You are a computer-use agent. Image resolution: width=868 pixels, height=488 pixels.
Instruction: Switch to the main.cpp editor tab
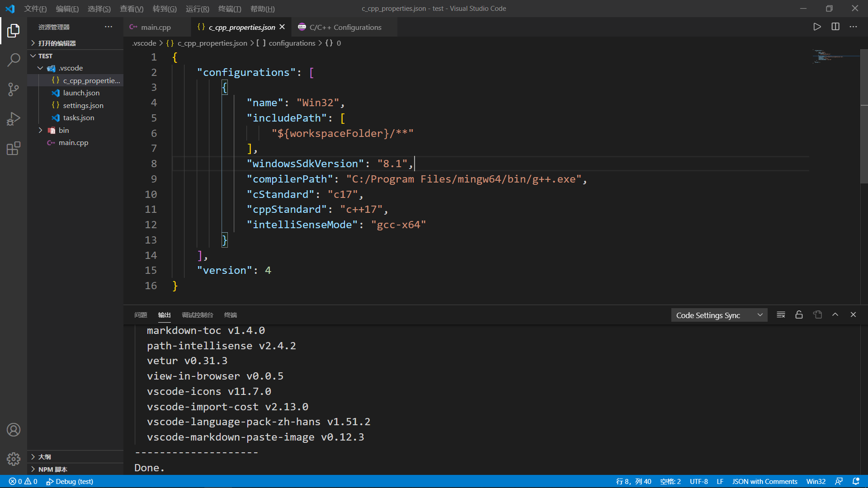[x=157, y=27]
